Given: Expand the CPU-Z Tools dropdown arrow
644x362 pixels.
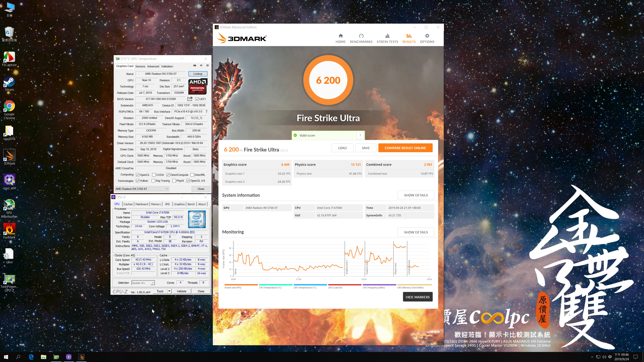Looking at the screenshot, I should (x=169, y=291).
